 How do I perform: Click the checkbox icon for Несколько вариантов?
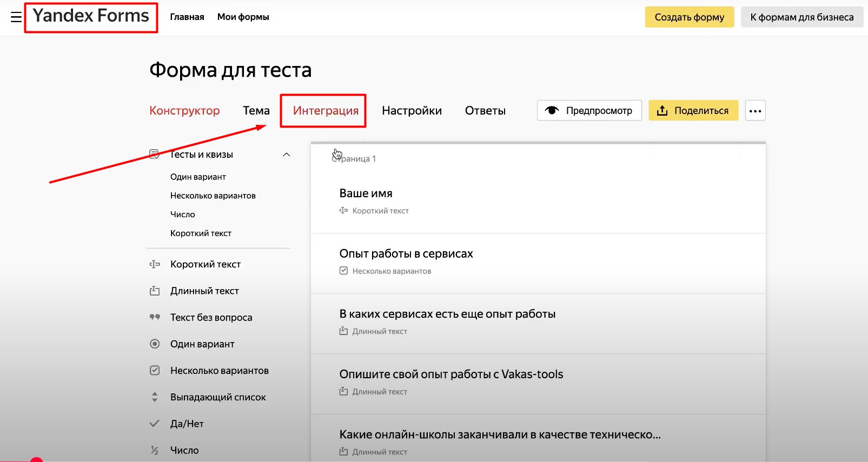[x=155, y=371]
